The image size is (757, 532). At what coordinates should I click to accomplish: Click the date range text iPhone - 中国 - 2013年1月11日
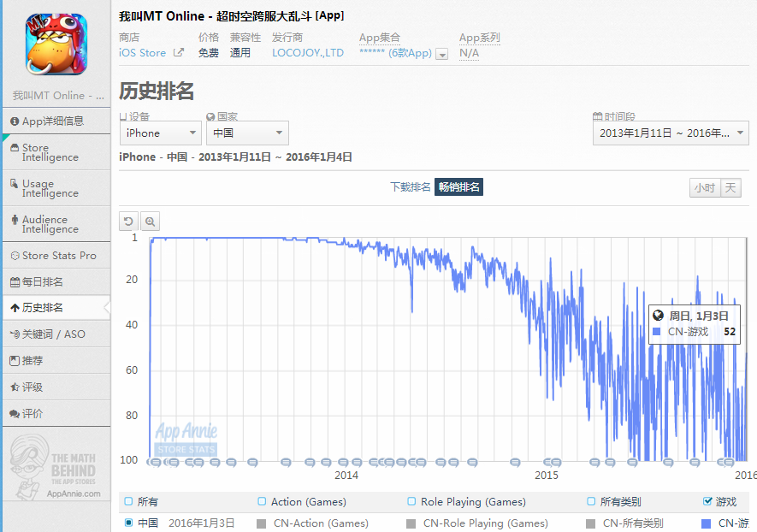click(235, 157)
